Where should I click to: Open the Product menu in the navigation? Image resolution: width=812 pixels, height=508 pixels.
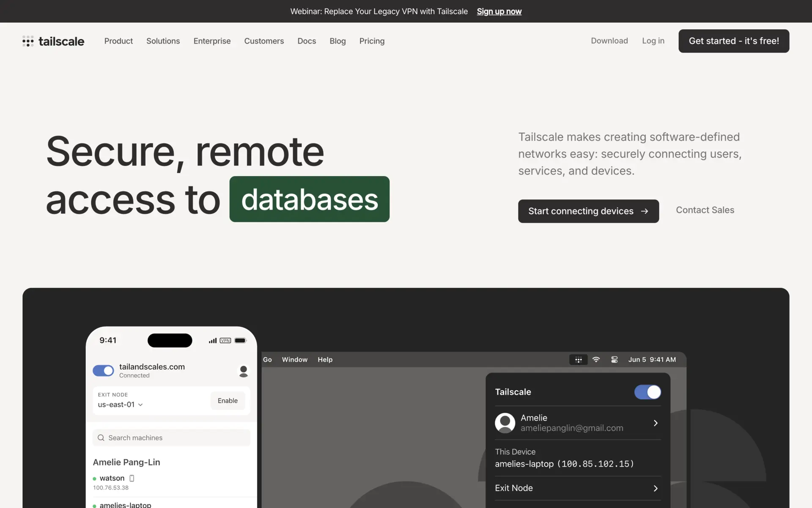[x=118, y=41]
